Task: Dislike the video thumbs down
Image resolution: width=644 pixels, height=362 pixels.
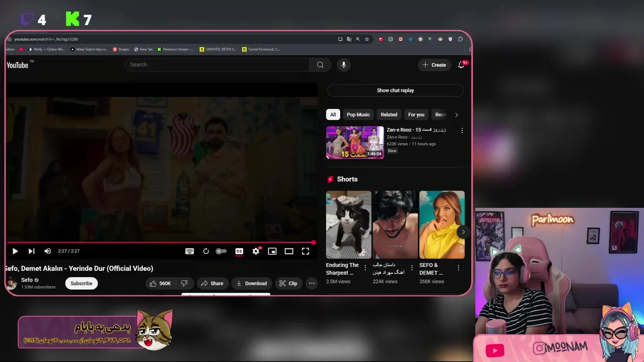Action: coord(185,284)
